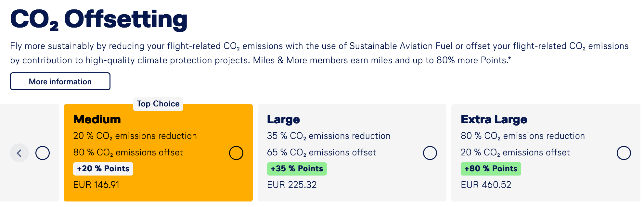Viewport: 644px width, 207px height.
Task: Choose the Large offsetting option radio button
Action: pos(430,153)
